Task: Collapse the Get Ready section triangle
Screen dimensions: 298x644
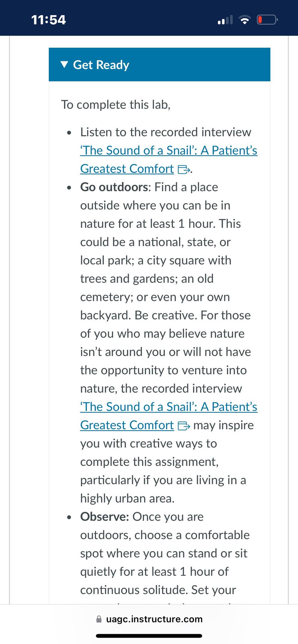Action: click(x=64, y=65)
